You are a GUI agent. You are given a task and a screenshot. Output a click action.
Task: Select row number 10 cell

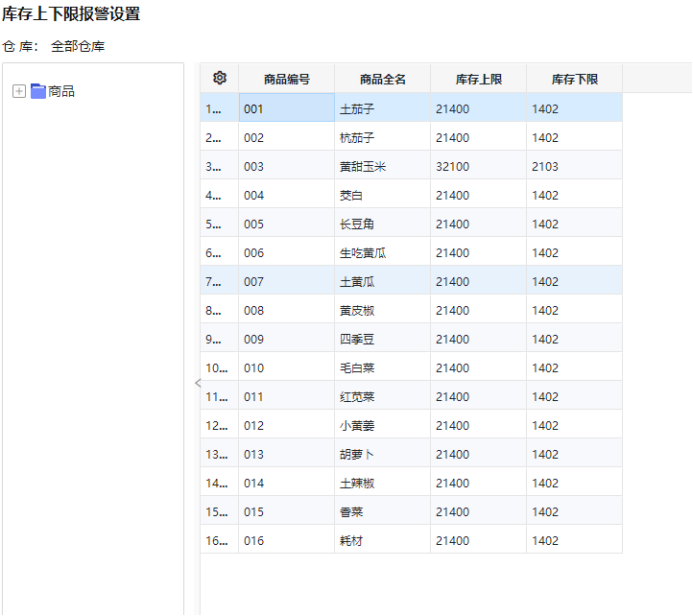219,367
